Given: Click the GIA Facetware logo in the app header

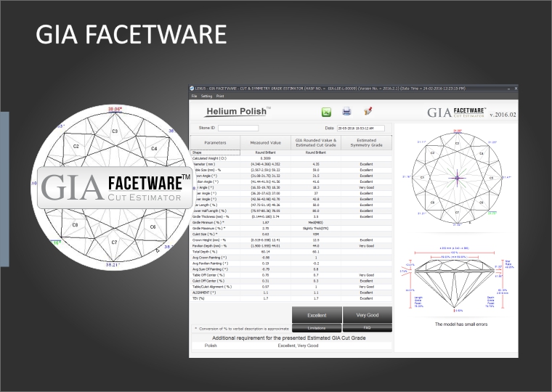Looking at the screenshot, I should coord(457,113).
